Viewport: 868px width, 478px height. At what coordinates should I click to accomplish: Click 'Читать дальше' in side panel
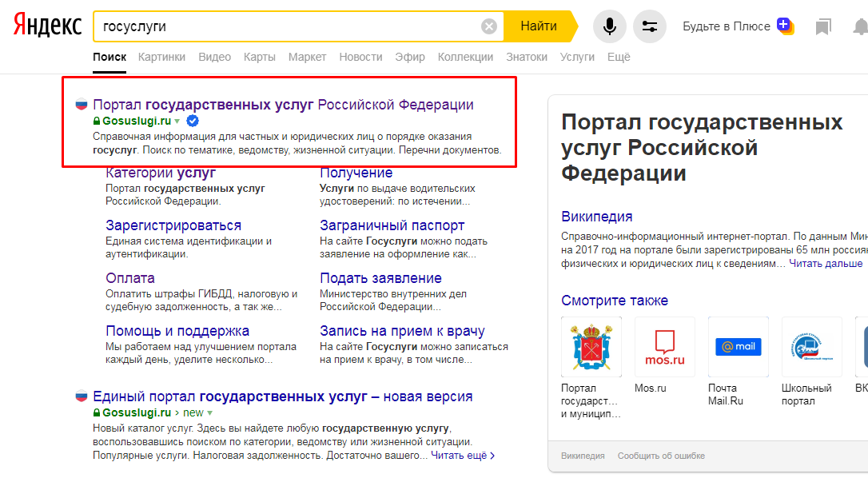[x=826, y=263]
